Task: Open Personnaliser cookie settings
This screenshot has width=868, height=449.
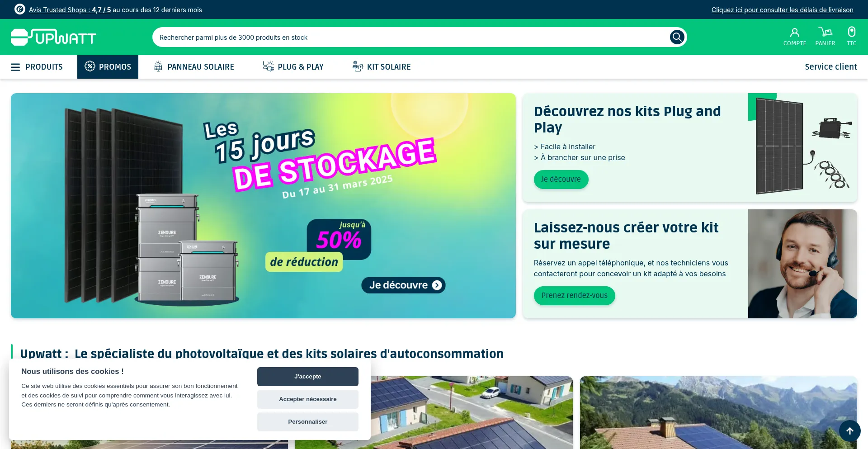Action: click(x=308, y=422)
